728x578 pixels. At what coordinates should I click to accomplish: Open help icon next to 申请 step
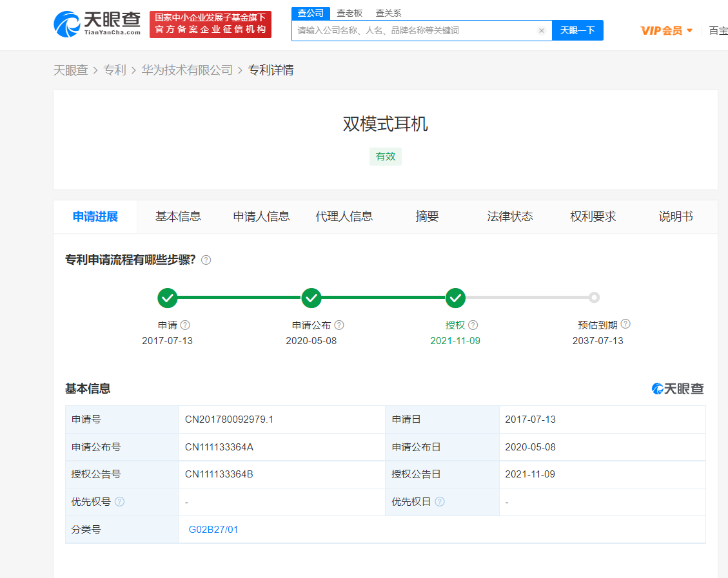click(x=185, y=325)
